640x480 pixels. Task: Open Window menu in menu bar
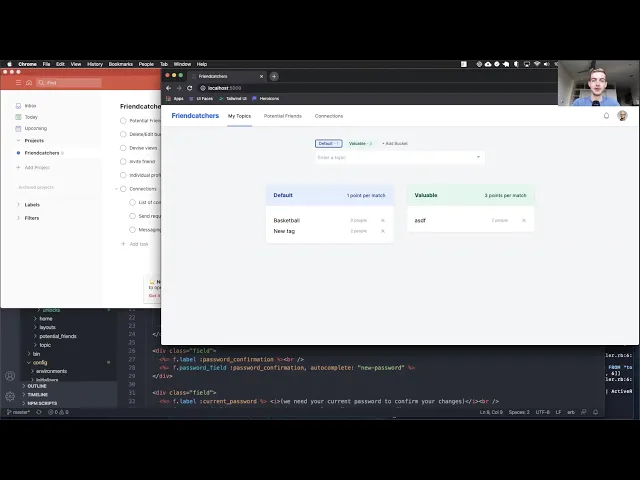coord(182,64)
